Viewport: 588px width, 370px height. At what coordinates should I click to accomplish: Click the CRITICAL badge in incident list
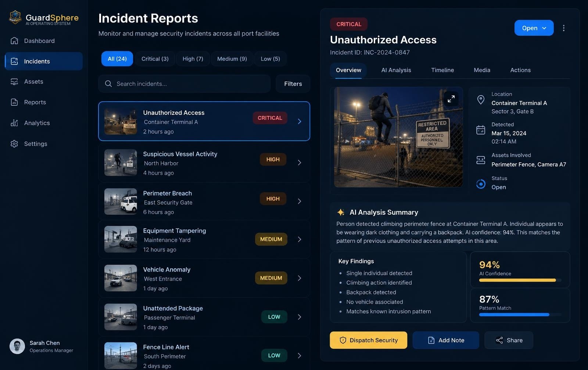coord(270,118)
